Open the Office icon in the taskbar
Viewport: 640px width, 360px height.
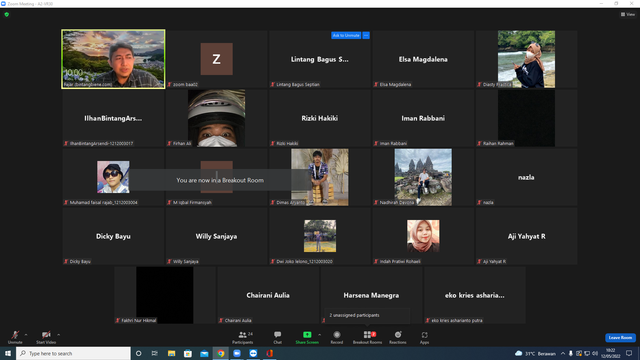tap(270, 353)
